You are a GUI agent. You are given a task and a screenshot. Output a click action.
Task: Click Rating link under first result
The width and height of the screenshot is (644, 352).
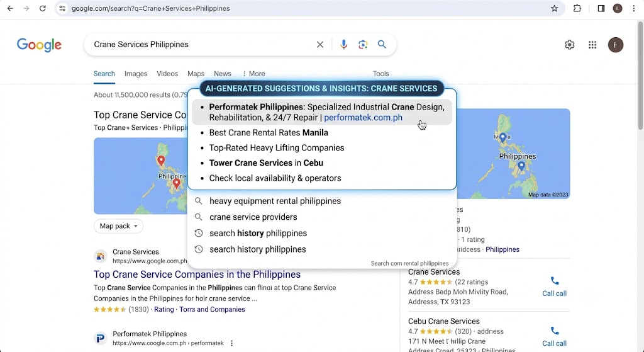(x=164, y=309)
